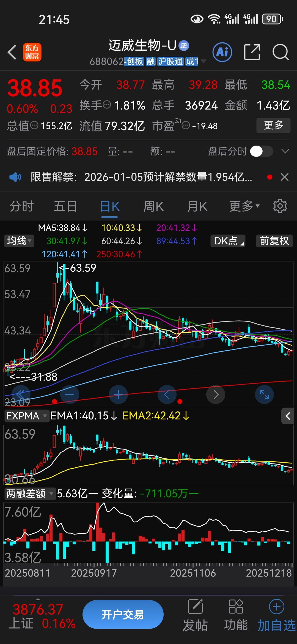Tap the 最高 39.28 value

click(x=185, y=85)
